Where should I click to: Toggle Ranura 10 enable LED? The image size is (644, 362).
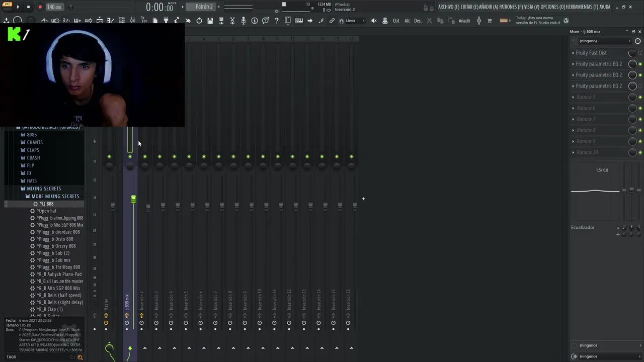point(640,152)
